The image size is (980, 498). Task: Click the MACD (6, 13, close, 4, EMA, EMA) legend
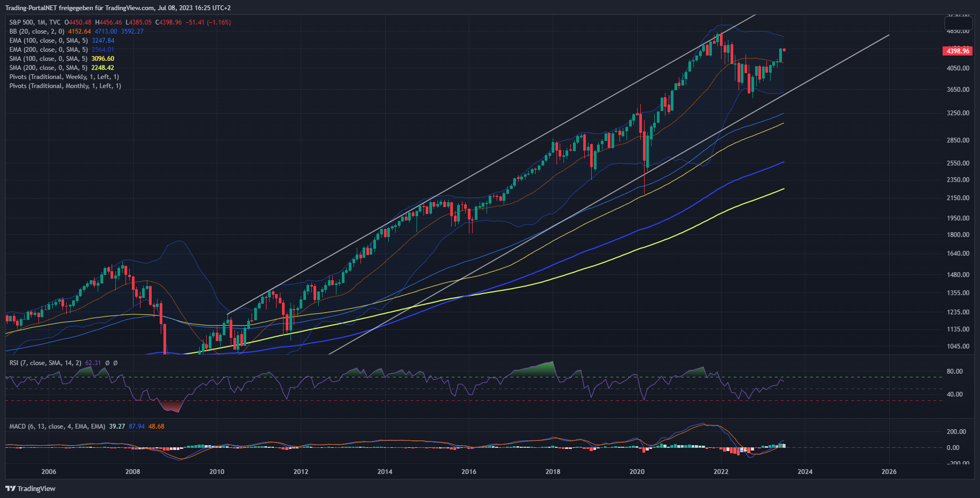57,426
